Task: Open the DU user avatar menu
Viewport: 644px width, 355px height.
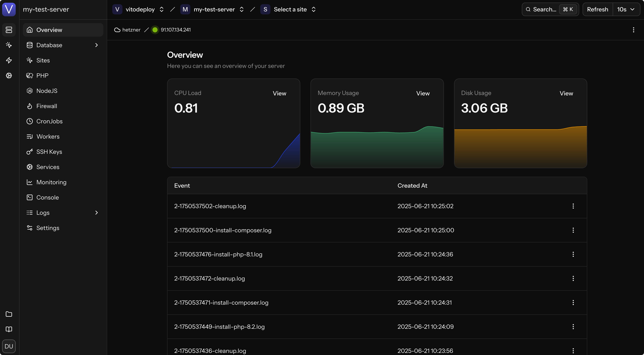Action: coord(9,346)
